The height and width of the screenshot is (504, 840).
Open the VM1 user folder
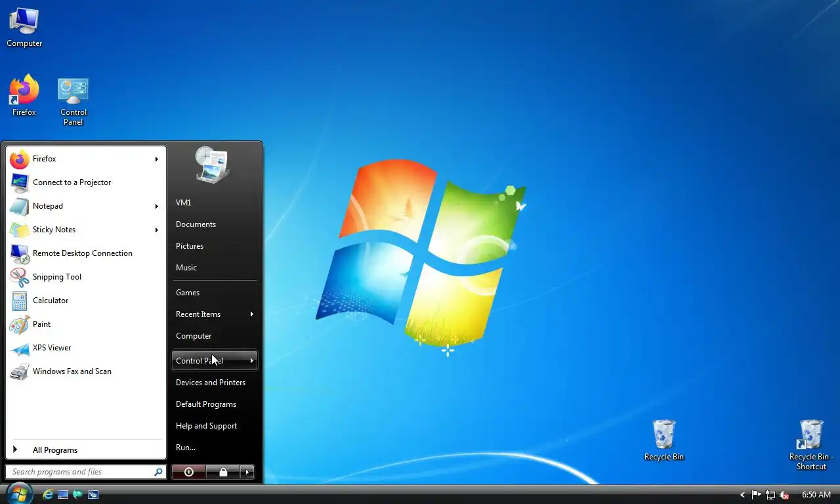coord(215,203)
